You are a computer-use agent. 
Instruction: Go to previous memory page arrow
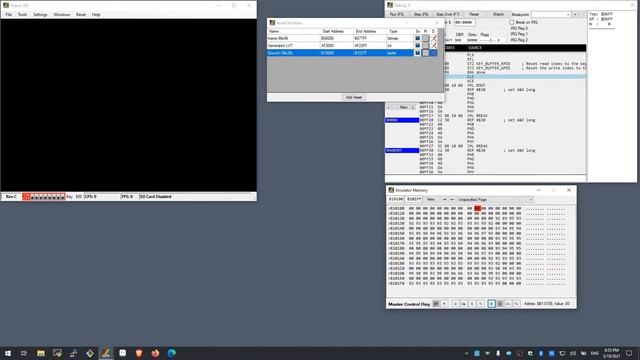click(452, 200)
